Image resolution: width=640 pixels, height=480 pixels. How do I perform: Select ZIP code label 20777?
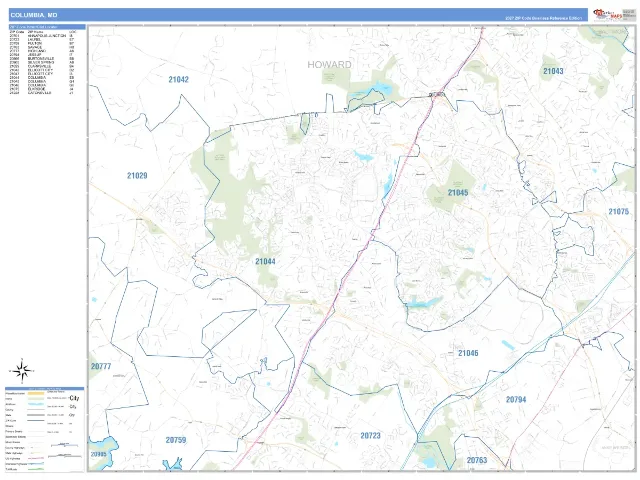click(x=101, y=366)
